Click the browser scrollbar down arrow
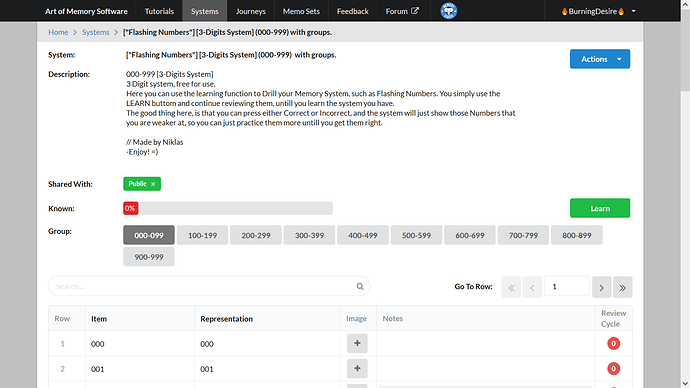Image resolution: width=690 pixels, height=388 pixels. coord(685,384)
